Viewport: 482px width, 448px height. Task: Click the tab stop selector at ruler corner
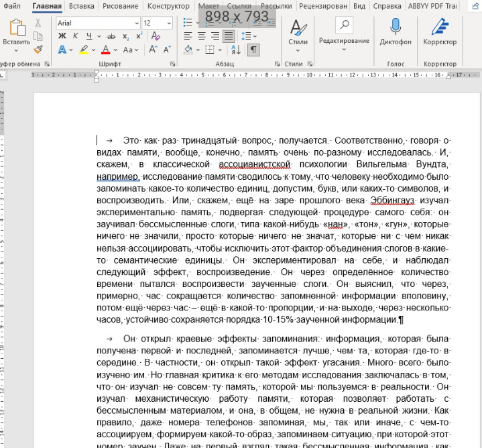2,75
